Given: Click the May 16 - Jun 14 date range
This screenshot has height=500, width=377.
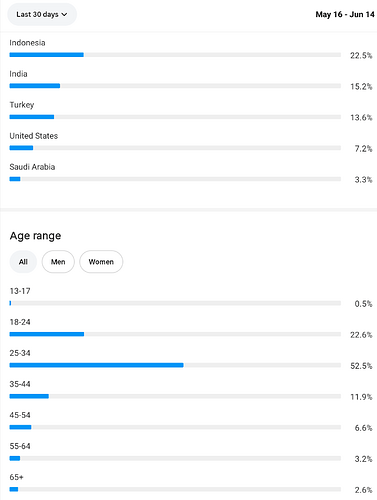Looking at the screenshot, I should [x=345, y=14].
